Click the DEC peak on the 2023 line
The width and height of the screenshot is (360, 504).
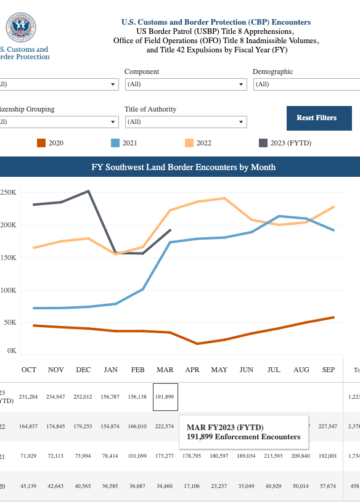tap(88, 191)
